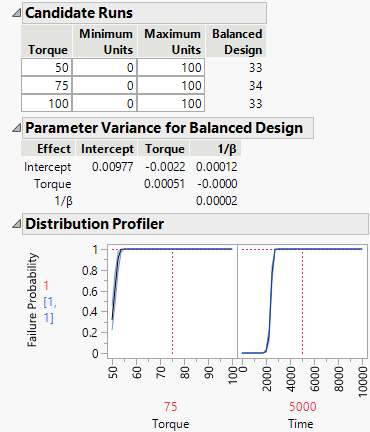
Task: Click the vertical red Time marker line in profiler
Action: [x=302, y=302]
